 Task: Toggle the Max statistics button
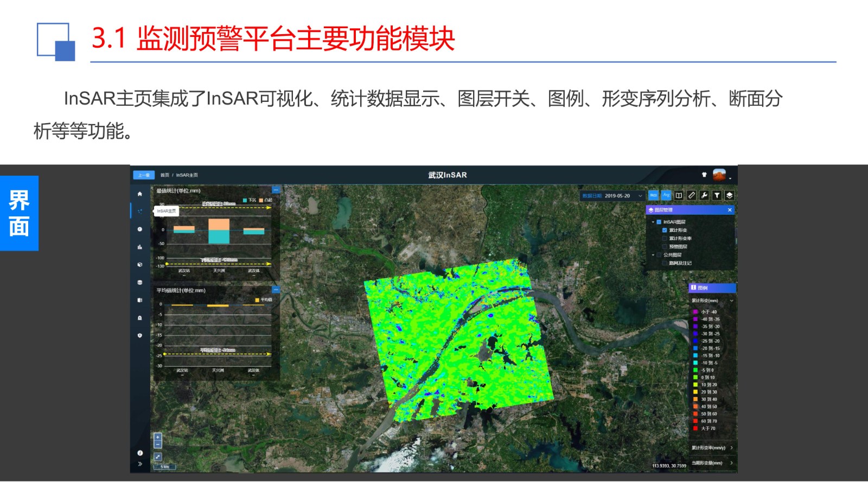click(x=653, y=195)
